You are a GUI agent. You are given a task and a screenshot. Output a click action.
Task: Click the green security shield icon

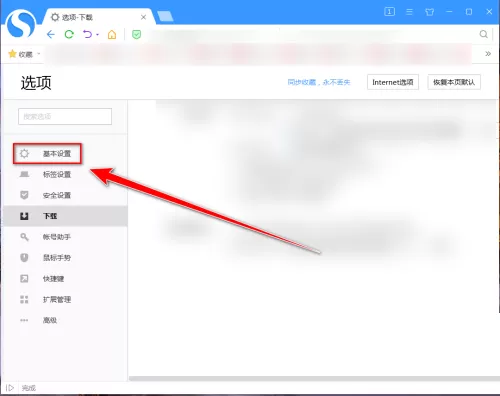click(136, 34)
